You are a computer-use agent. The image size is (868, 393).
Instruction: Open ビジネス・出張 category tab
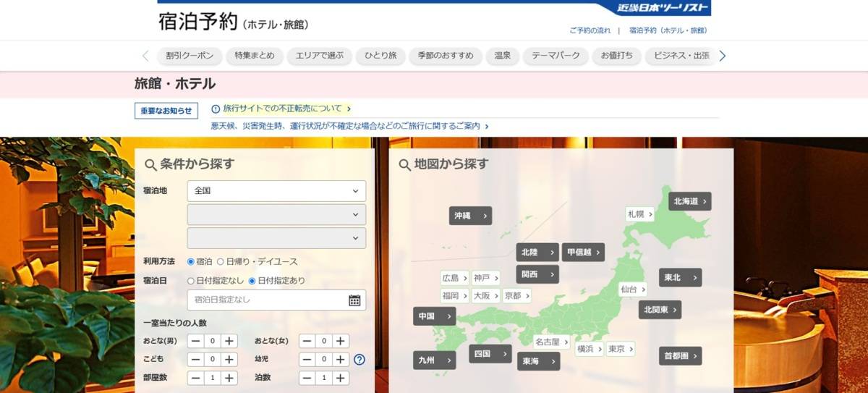pos(680,56)
